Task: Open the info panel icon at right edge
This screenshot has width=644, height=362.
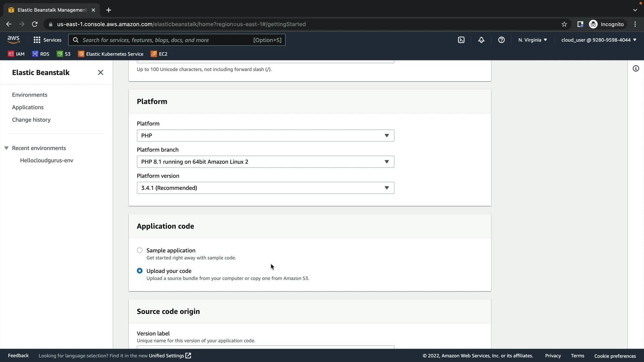Action: 636,69
